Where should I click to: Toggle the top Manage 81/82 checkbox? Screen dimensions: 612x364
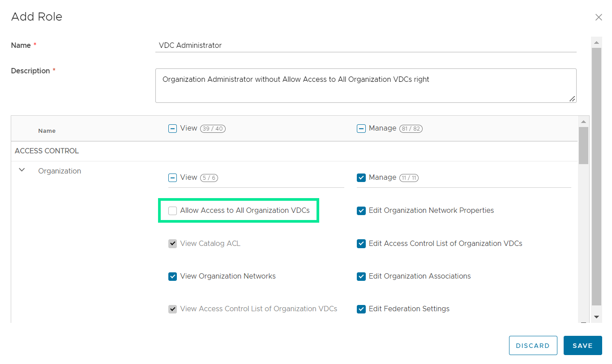point(361,128)
